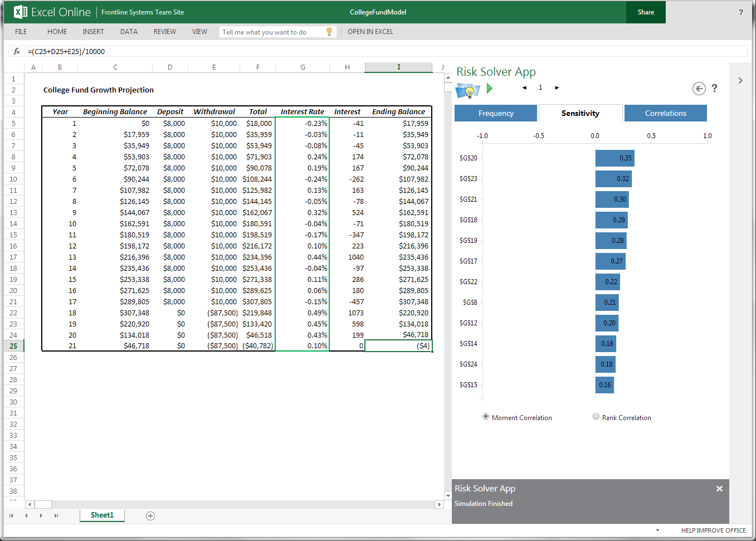Click OPEN IN EXCEL
Viewport: 756px width, 541px height.
click(x=370, y=32)
